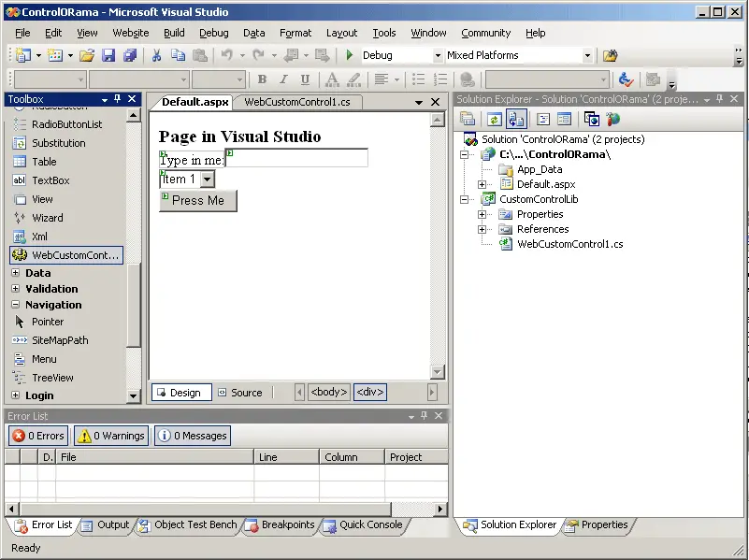Open the Website menu
This screenshot has height=560, width=749.
click(x=130, y=33)
